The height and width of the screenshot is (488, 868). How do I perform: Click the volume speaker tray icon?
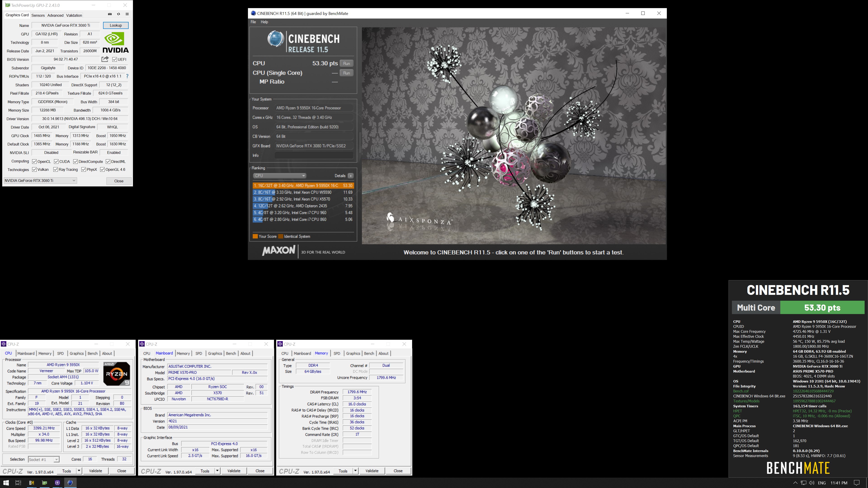tap(812, 483)
